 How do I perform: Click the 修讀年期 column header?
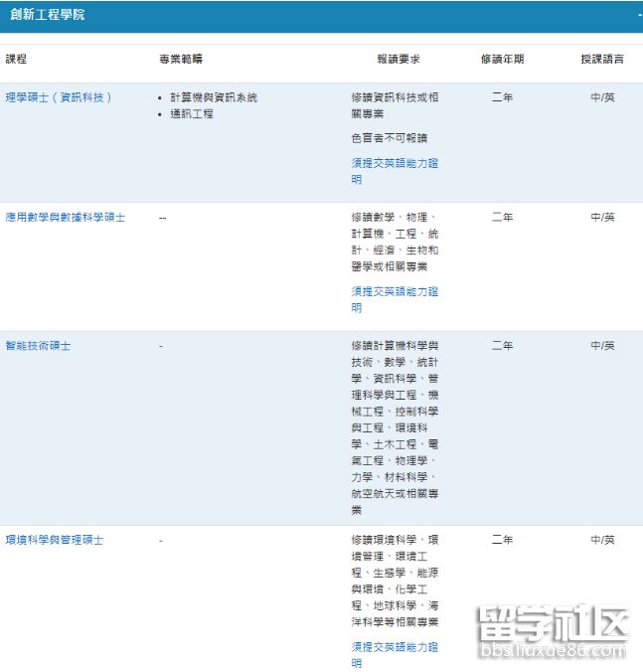click(502, 60)
